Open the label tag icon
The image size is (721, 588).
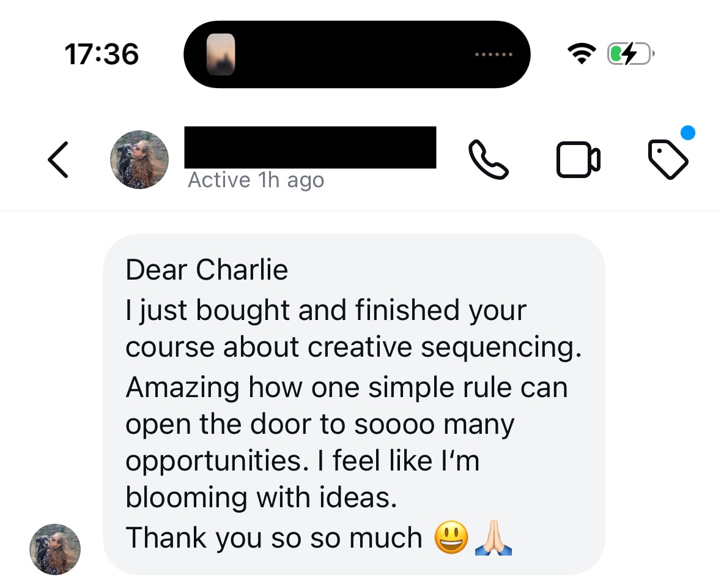[x=667, y=160]
